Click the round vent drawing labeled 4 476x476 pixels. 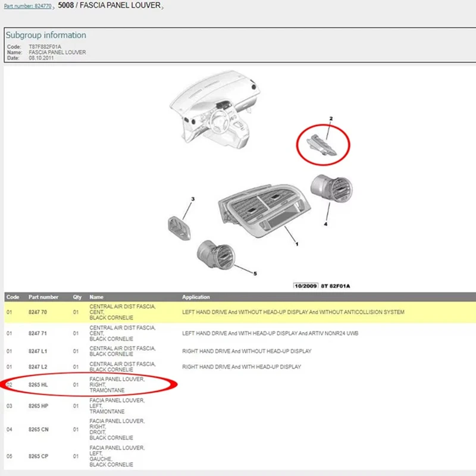pyautogui.click(x=331, y=188)
